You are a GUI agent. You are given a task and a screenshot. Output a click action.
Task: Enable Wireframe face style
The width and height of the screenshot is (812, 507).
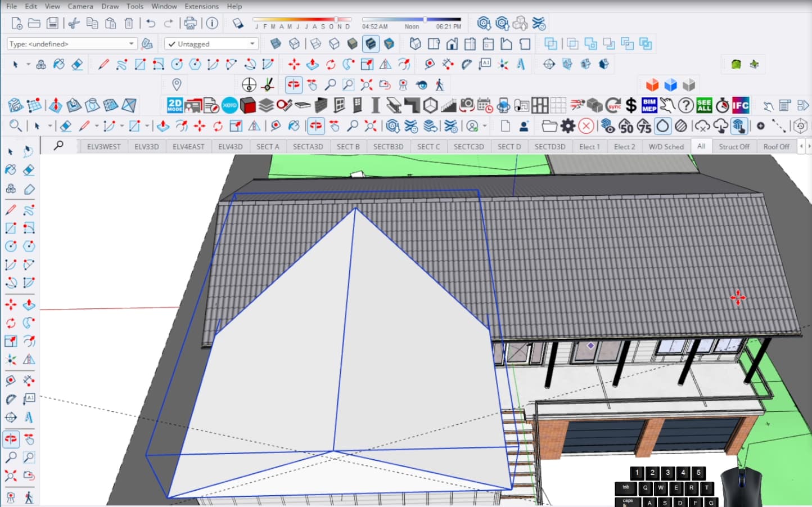click(x=316, y=44)
